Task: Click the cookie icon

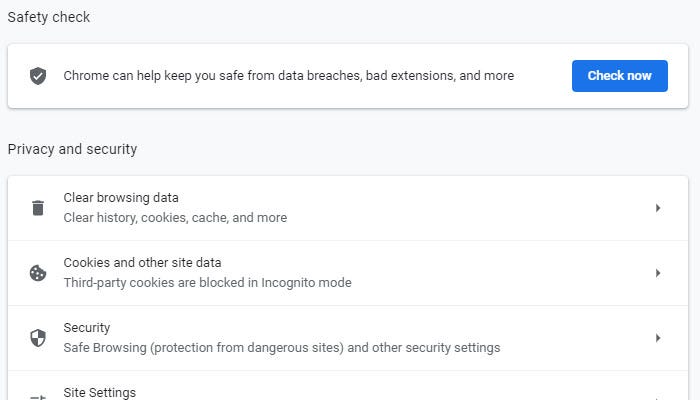Action: [x=38, y=273]
